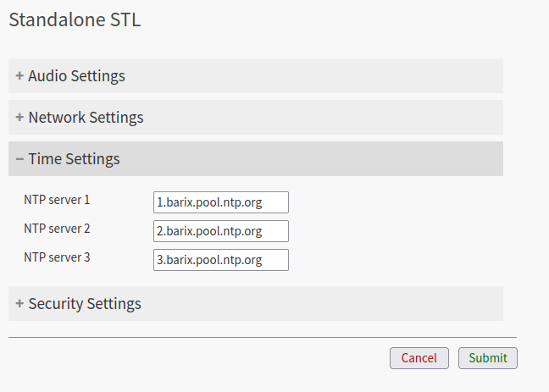549x392 pixels.
Task: Click the plus icon beside Security Settings
Action: (19, 303)
